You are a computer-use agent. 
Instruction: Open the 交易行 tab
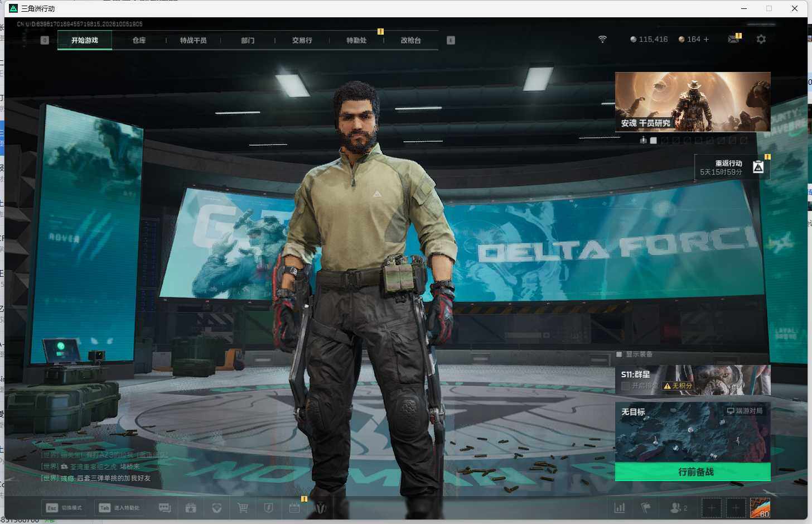point(302,40)
